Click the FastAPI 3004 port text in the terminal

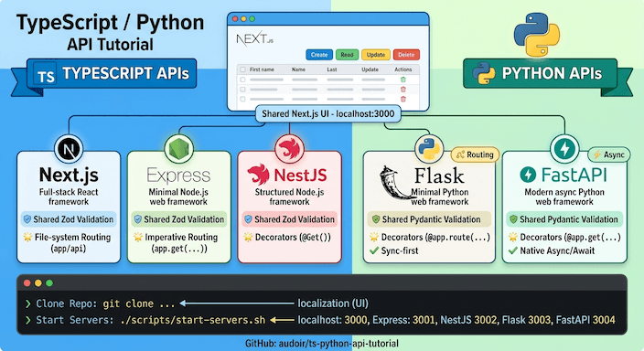point(585,320)
